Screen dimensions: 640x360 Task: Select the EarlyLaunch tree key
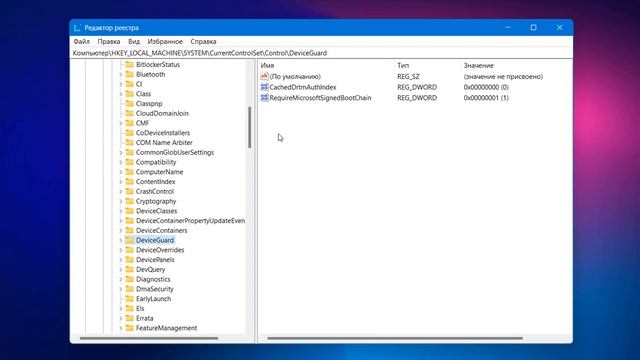(153, 299)
